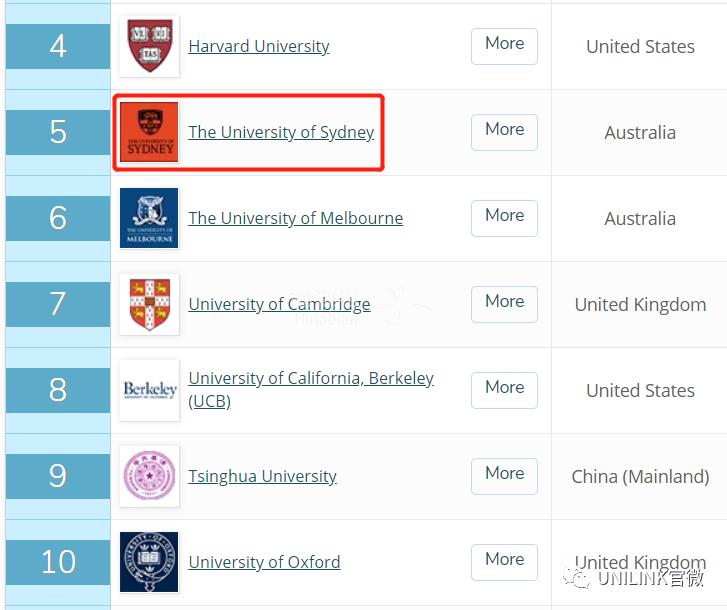This screenshot has height=610, width=727.
Task: Click the Harvard University crest logo
Action: [x=149, y=46]
